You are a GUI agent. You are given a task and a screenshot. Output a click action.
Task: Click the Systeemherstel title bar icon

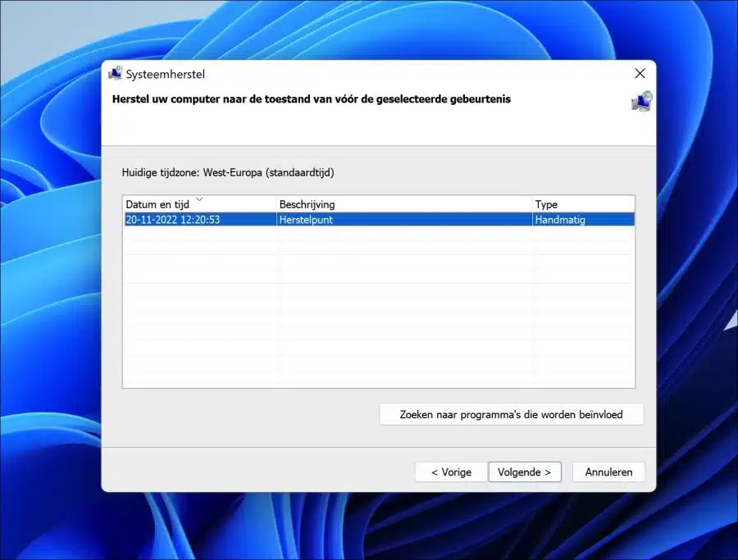tap(116, 74)
